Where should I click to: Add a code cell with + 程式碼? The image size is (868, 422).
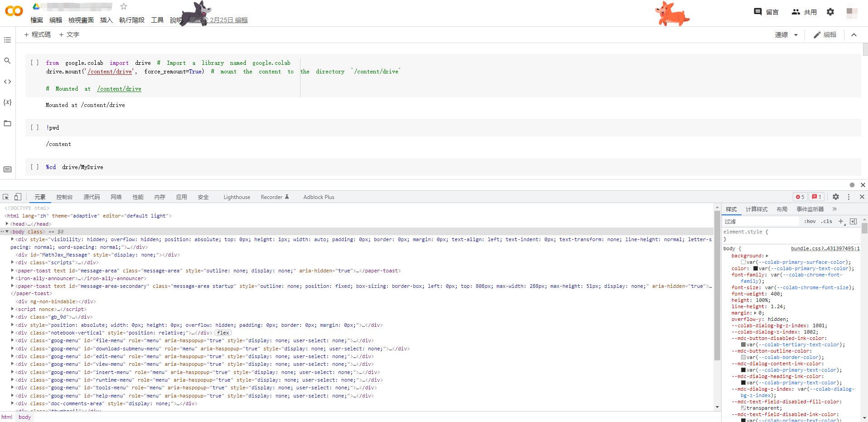[37, 35]
